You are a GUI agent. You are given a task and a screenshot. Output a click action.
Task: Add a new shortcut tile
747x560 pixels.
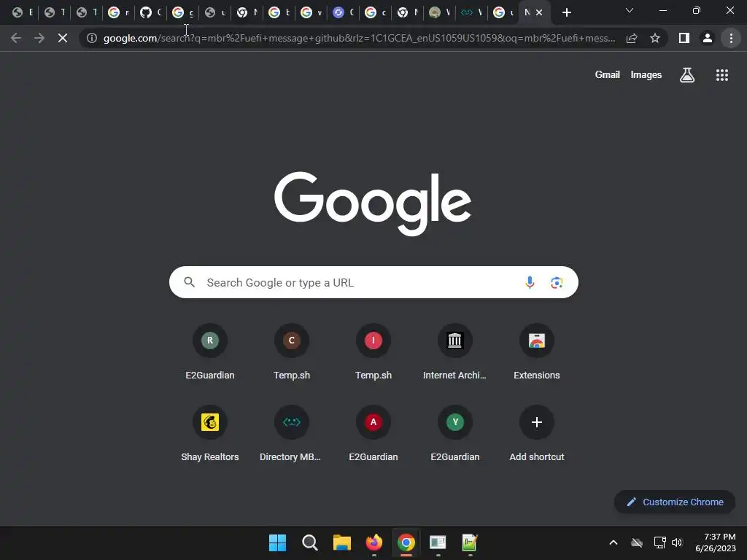[x=537, y=432]
